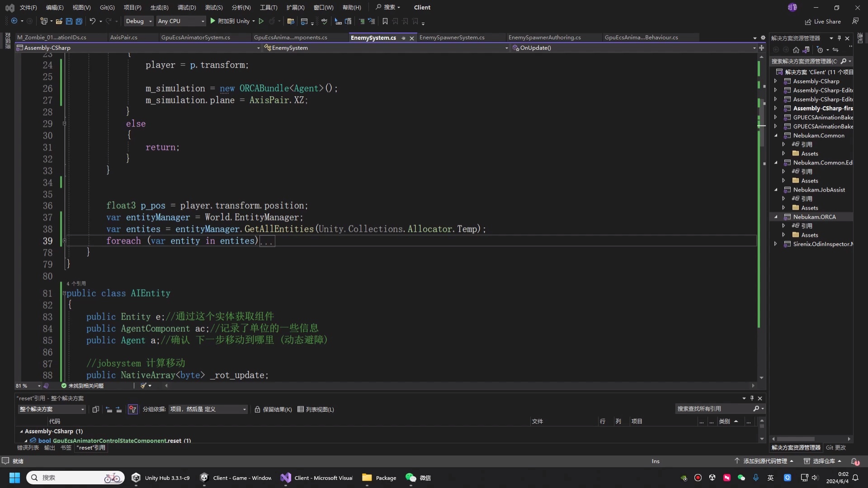Select the Home icon in Solution Explorer
The height and width of the screenshot is (488, 868).
797,50
